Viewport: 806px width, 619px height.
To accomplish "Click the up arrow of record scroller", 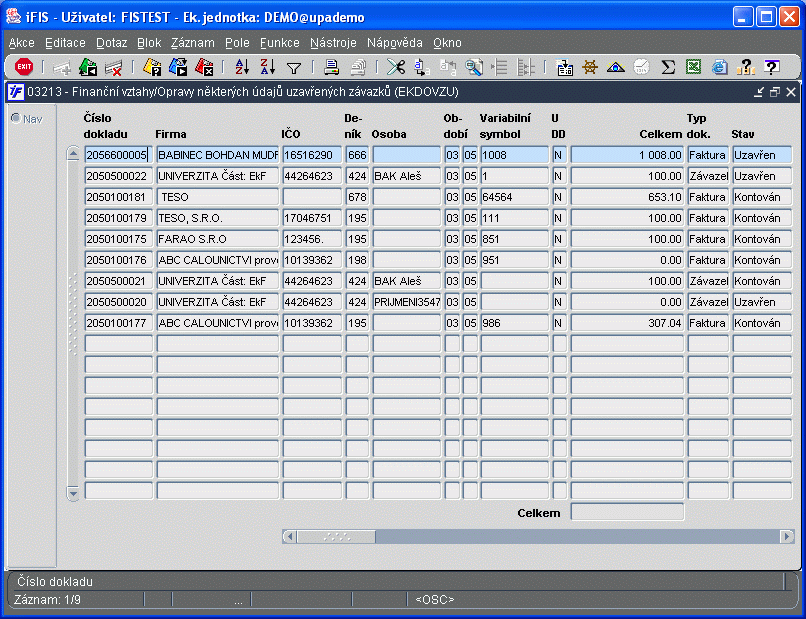I will click(73, 153).
